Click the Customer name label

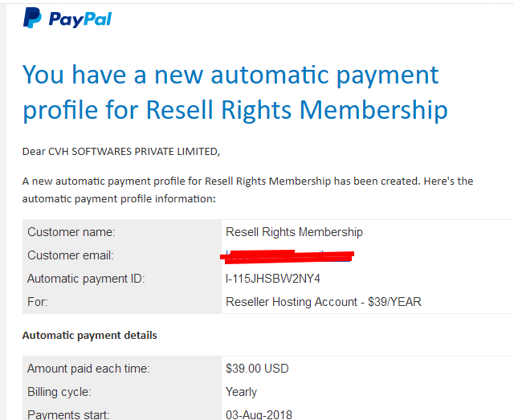click(71, 232)
